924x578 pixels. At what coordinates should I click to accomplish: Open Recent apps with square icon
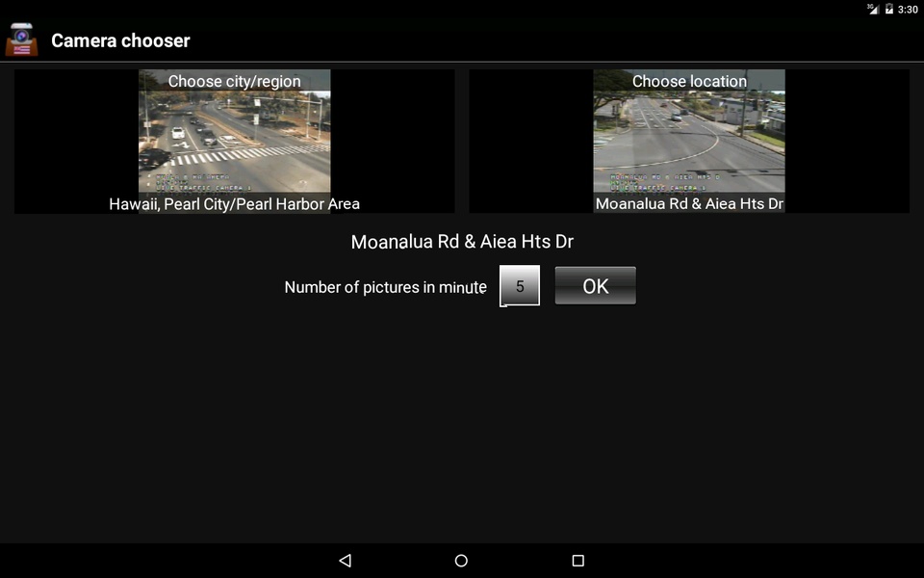[578, 561]
